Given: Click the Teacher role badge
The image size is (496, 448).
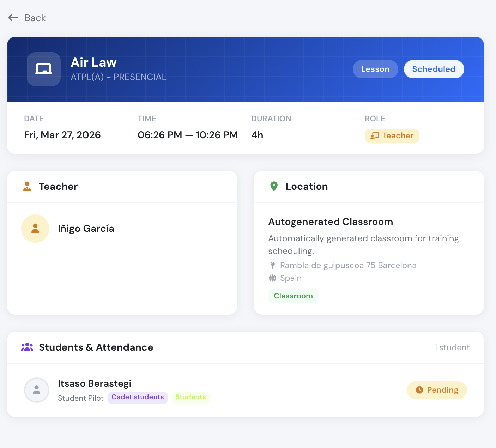Looking at the screenshot, I should click(x=392, y=136).
